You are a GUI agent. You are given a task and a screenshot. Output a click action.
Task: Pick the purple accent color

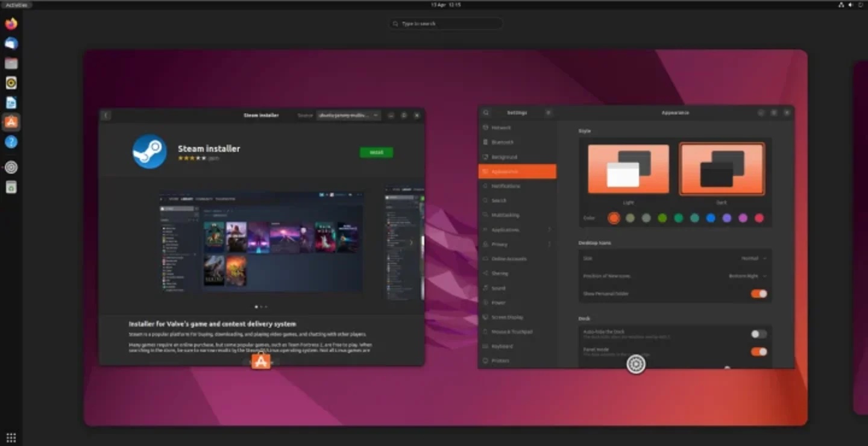pyautogui.click(x=727, y=218)
